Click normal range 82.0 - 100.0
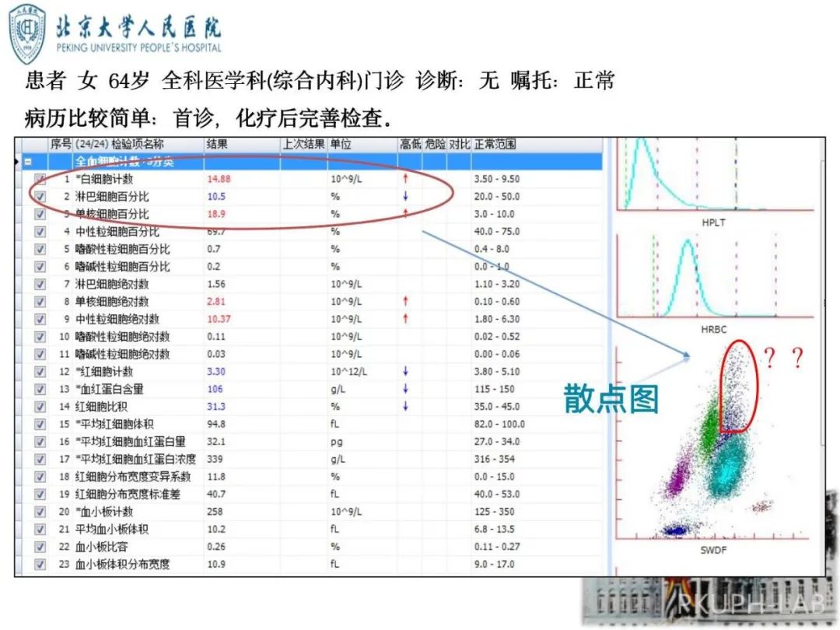840x630 pixels. coord(499,425)
